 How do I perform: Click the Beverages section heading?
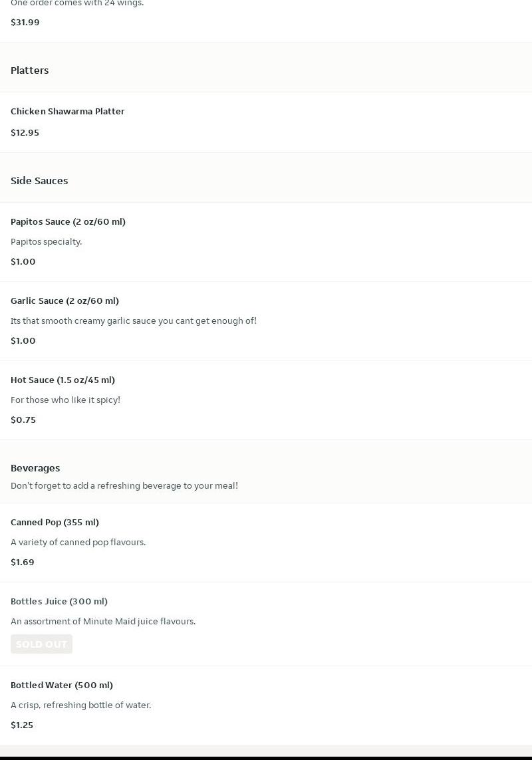click(35, 467)
